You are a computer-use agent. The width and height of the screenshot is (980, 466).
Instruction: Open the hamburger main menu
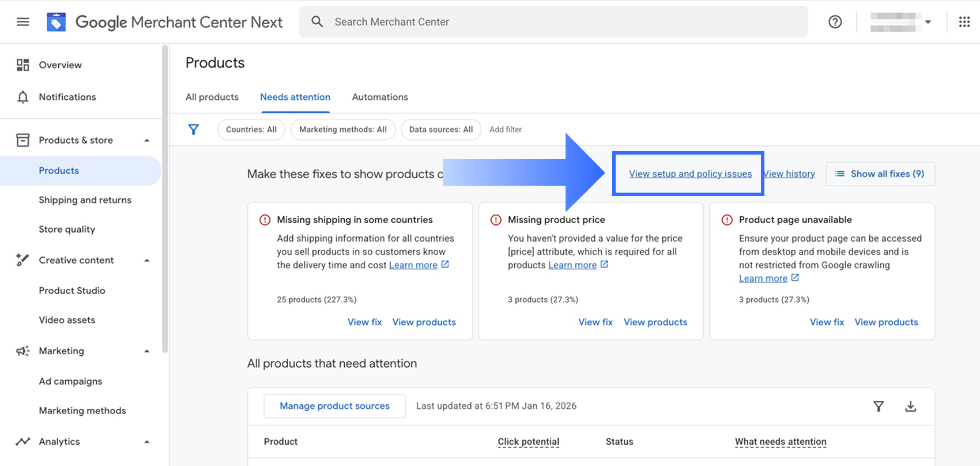click(x=23, y=22)
